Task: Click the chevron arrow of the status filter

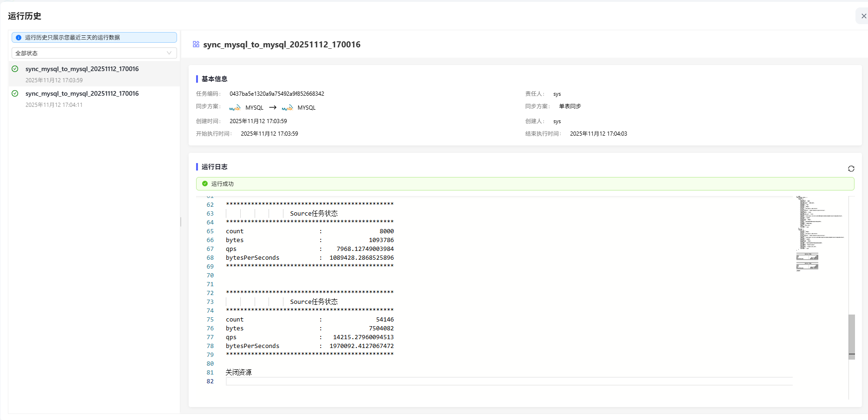Action: tap(169, 53)
